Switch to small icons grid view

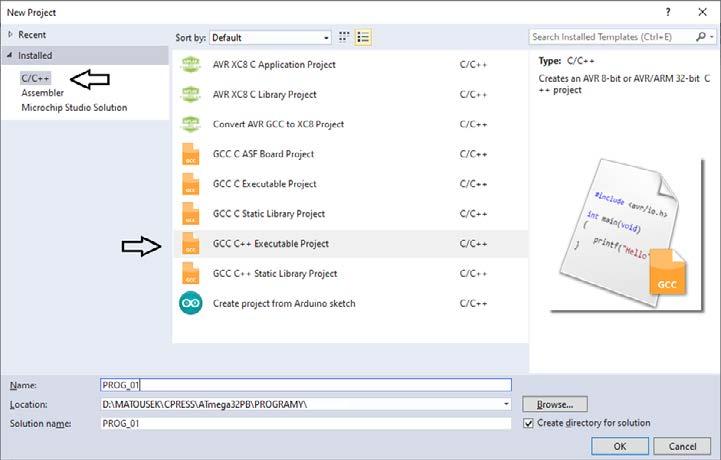point(344,37)
